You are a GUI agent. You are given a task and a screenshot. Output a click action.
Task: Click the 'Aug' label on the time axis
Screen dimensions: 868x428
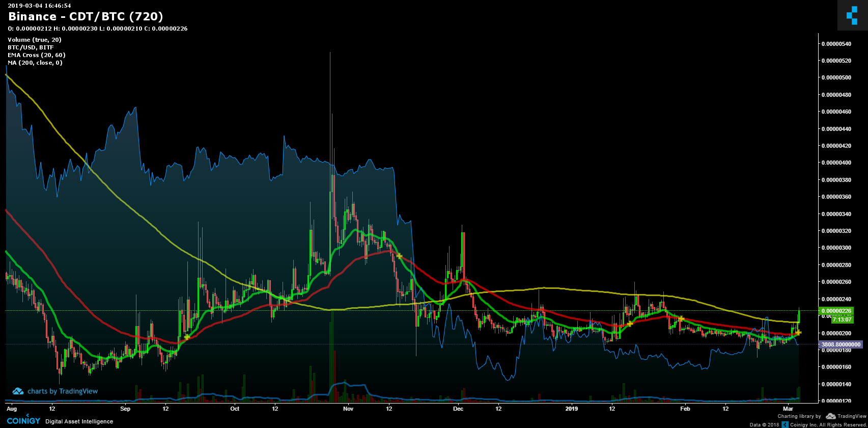click(x=11, y=409)
